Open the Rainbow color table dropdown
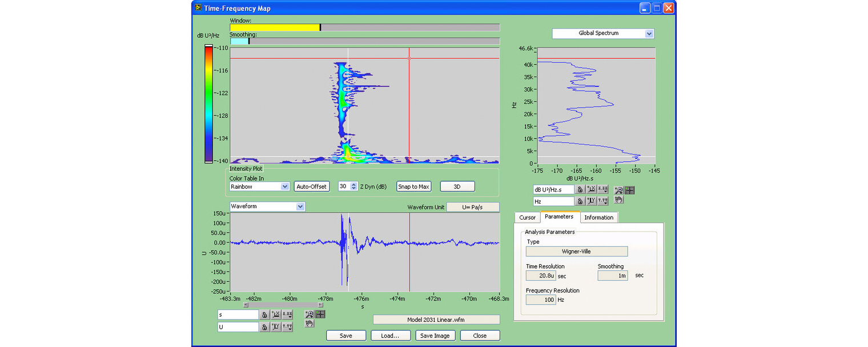This screenshot has width=868, height=347. tap(285, 186)
